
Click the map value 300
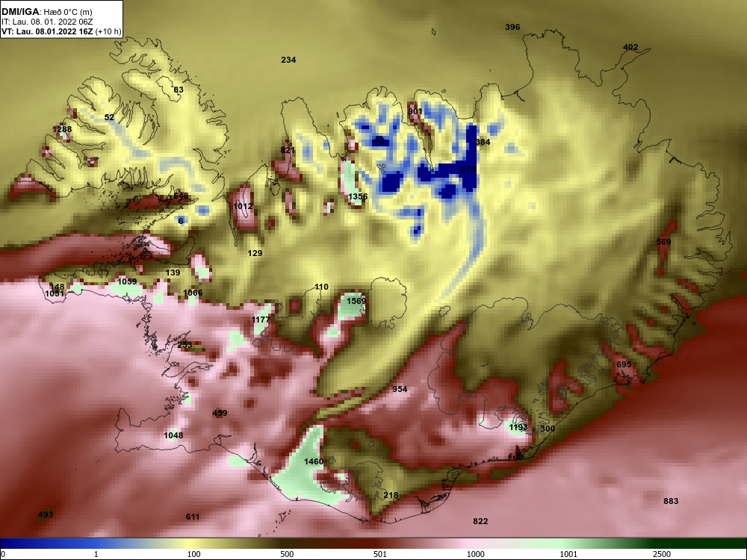(x=548, y=429)
